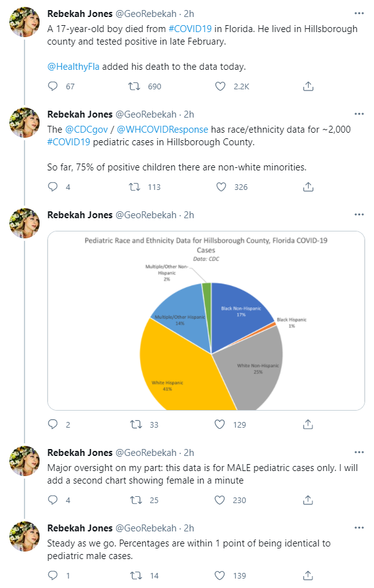Open the menu on the CDC data tweet
Screen dimensions: 374x588
(x=359, y=113)
